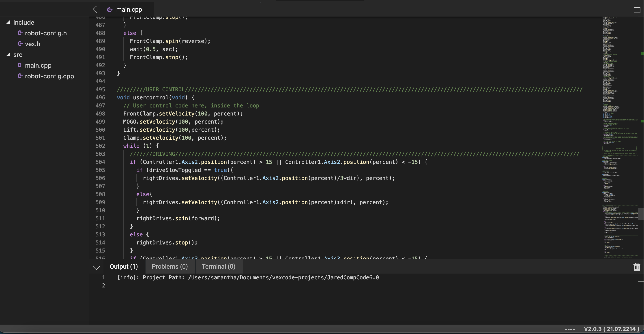Select the main.cpp editor tab

tap(127, 9)
